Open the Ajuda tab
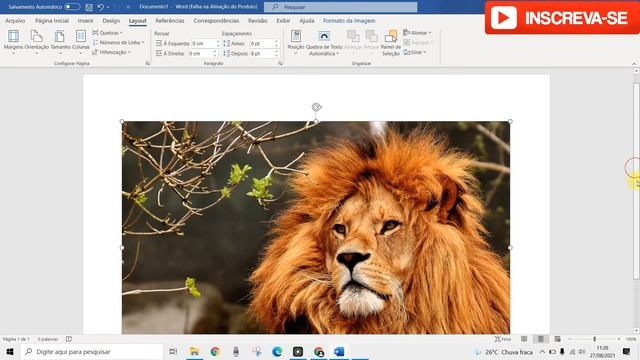Image resolution: width=640 pixels, height=360 pixels. (x=307, y=20)
